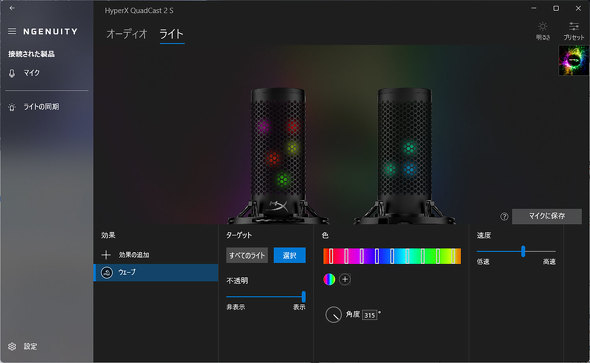
Task: Click the microphone icon beside マイク
Action: pyautogui.click(x=12, y=73)
